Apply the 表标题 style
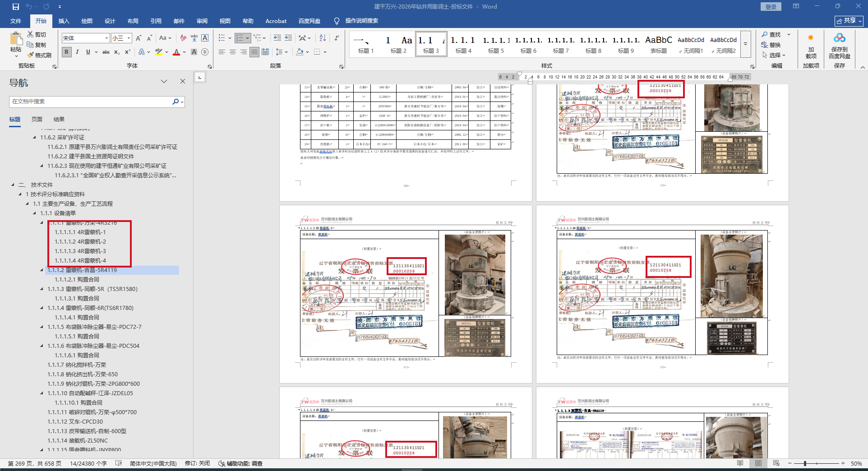868x471 pixels. tap(659, 44)
